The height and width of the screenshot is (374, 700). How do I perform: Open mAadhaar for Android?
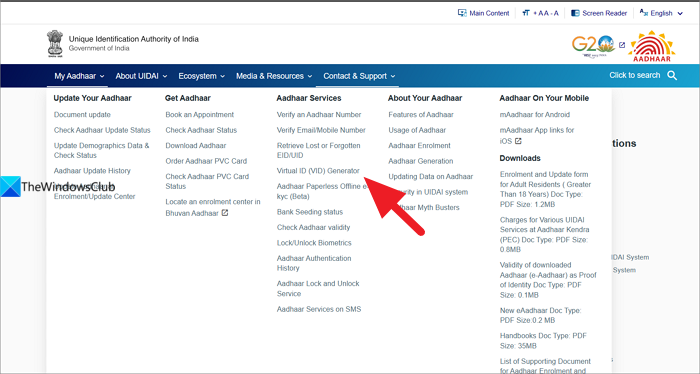535,115
